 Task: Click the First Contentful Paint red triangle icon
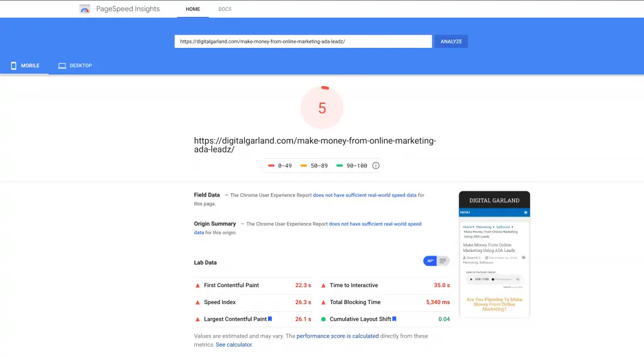[x=197, y=285]
